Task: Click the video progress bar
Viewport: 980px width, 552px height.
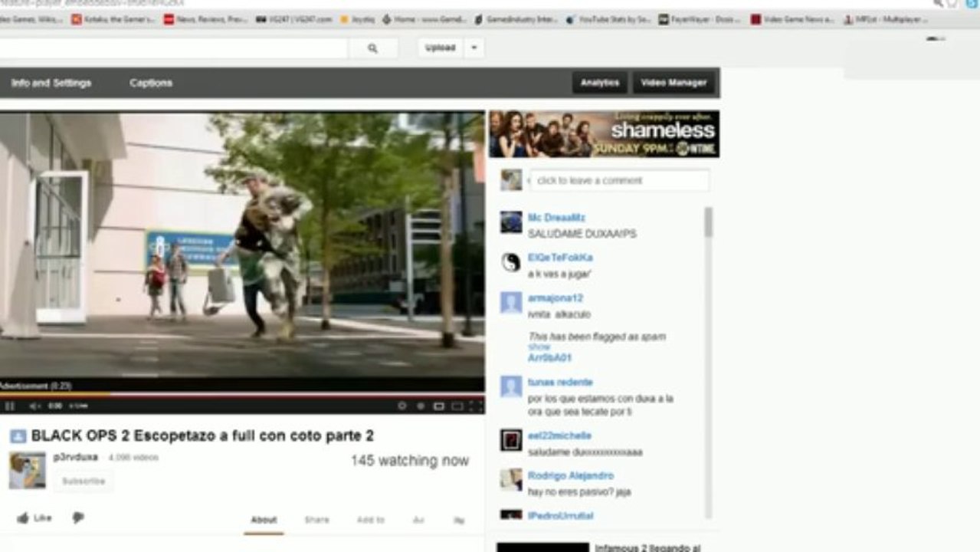Action: (242, 395)
